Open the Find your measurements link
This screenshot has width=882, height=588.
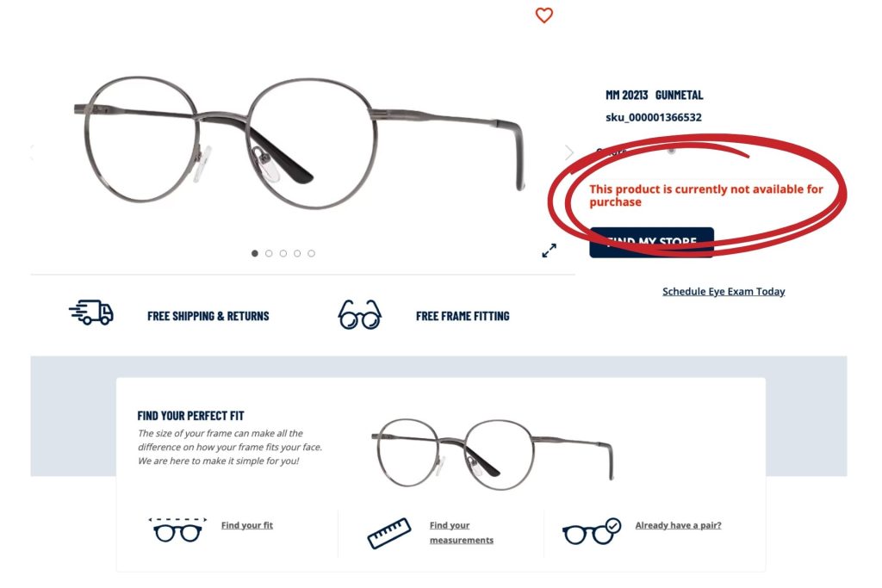(x=462, y=532)
